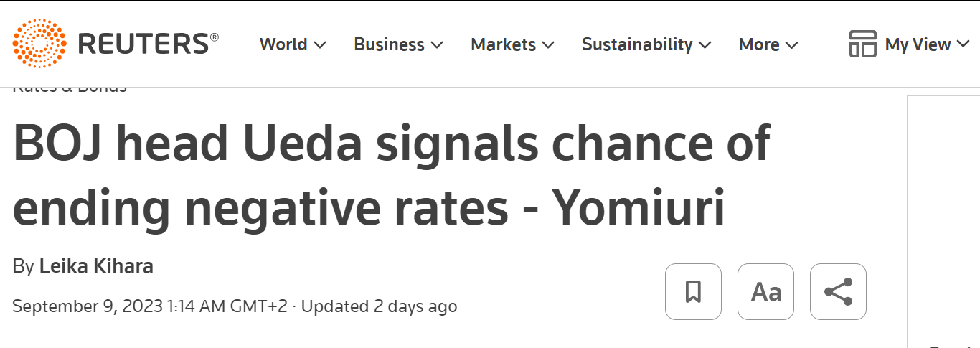Expand the chevron next to Business
Screen dimensions: 980x348
click(x=437, y=45)
